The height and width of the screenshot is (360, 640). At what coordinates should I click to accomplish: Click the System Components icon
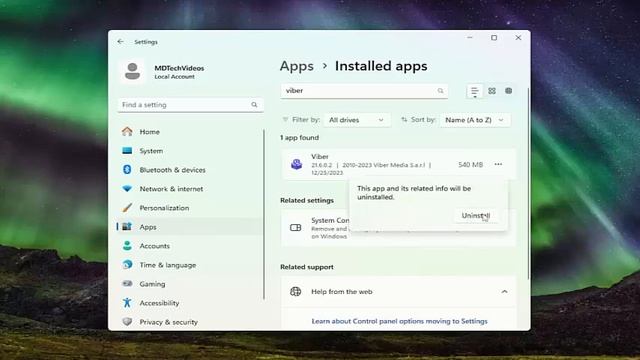(296, 227)
